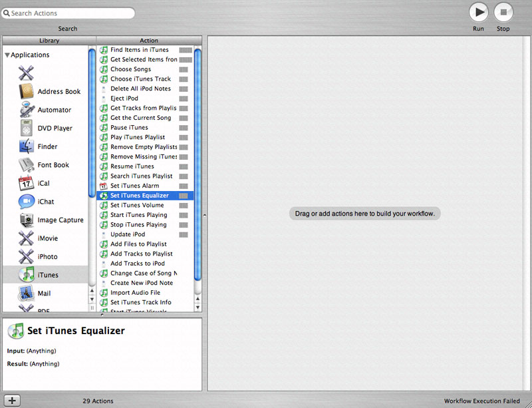Click the Library column header

pyautogui.click(x=49, y=41)
